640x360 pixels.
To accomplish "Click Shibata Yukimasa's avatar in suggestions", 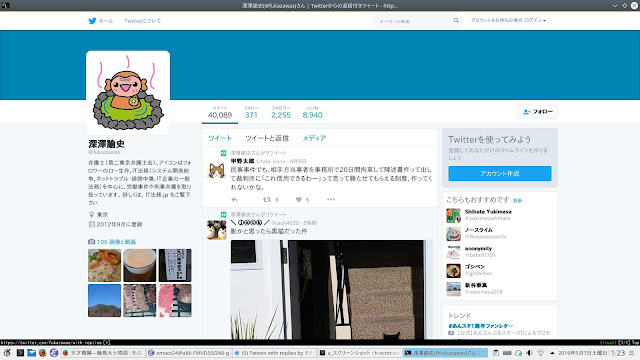I will click(453, 215).
